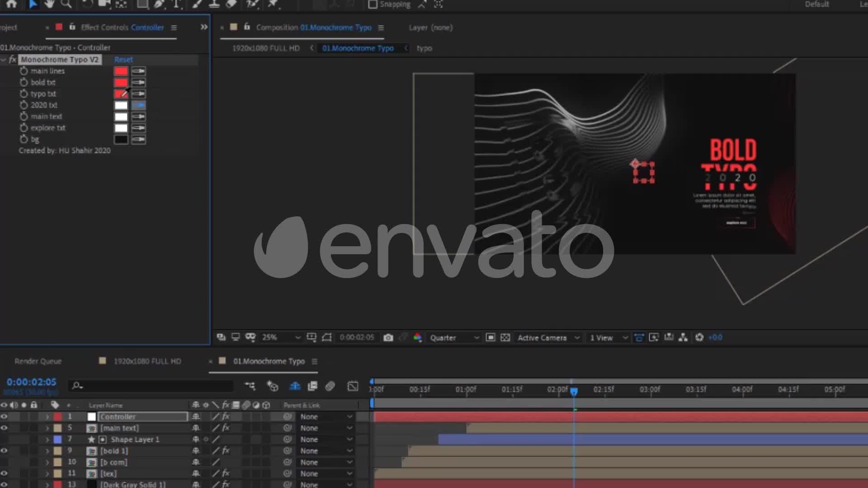Select the Rectangle shape tool
The width and height of the screenshot is (868, 488).
(142, 4)
